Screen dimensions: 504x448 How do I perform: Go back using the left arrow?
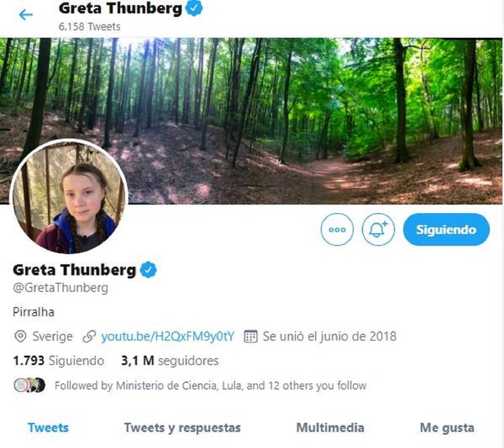tap(26, 14)
